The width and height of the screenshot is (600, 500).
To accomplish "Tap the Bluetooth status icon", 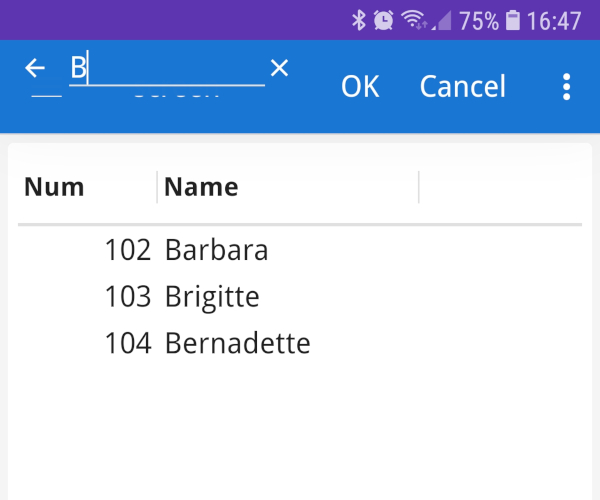I will click(x=359, y=20).
